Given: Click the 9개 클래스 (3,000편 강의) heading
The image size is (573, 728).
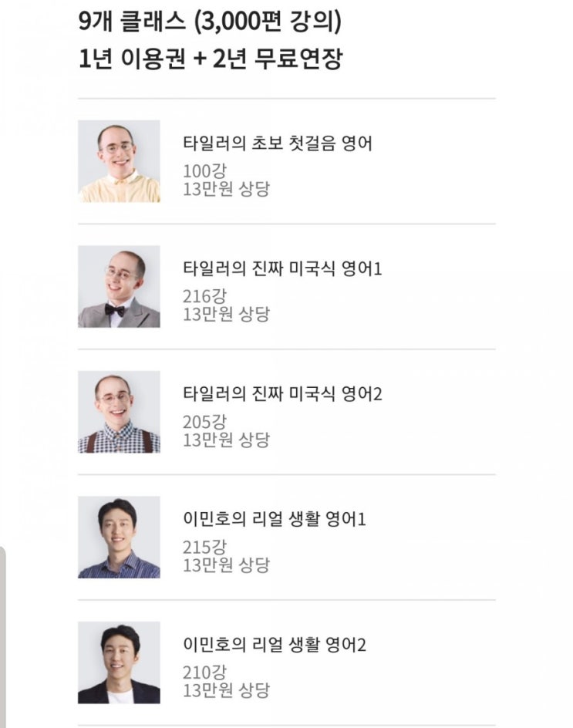Looking at the screenshot, I should [x=210, y=22].
